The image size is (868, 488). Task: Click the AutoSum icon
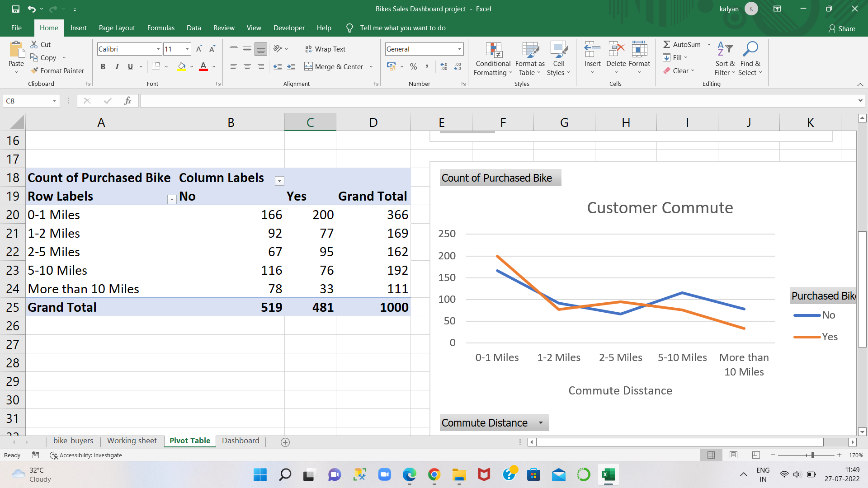pyautogui.click(x=668, y=44)
